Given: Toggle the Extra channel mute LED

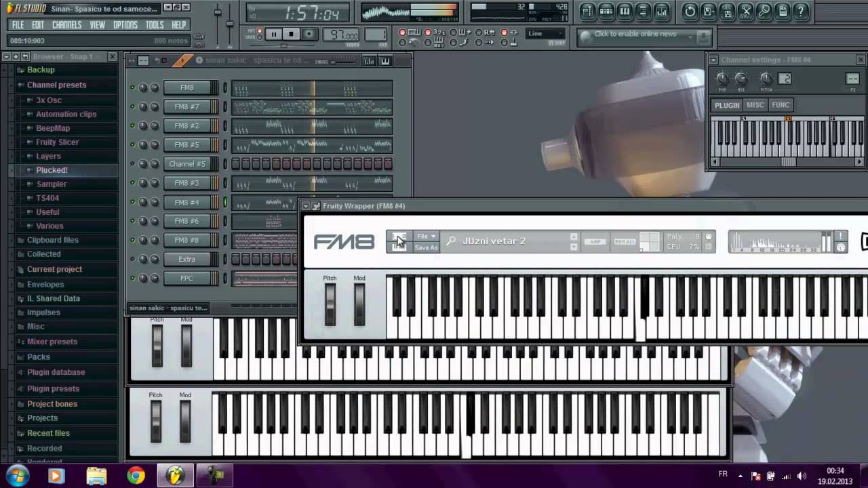Looking at the screenshot, I should pyautogui.click(x=132, y=259).
